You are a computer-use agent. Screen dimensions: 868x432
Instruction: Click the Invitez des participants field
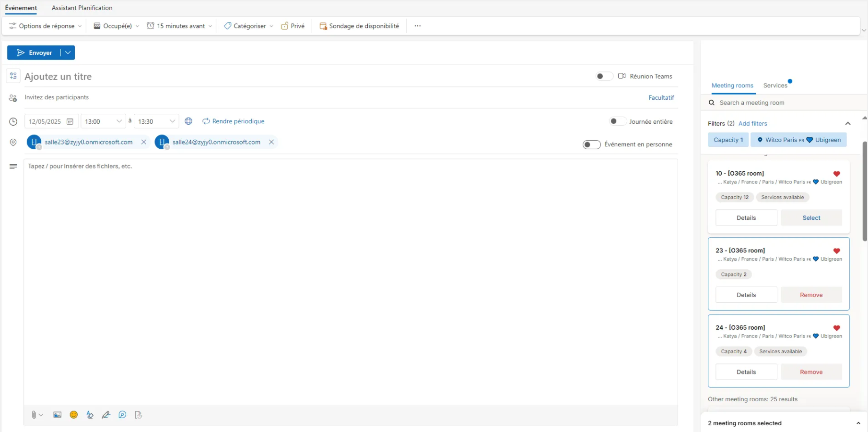331,97
